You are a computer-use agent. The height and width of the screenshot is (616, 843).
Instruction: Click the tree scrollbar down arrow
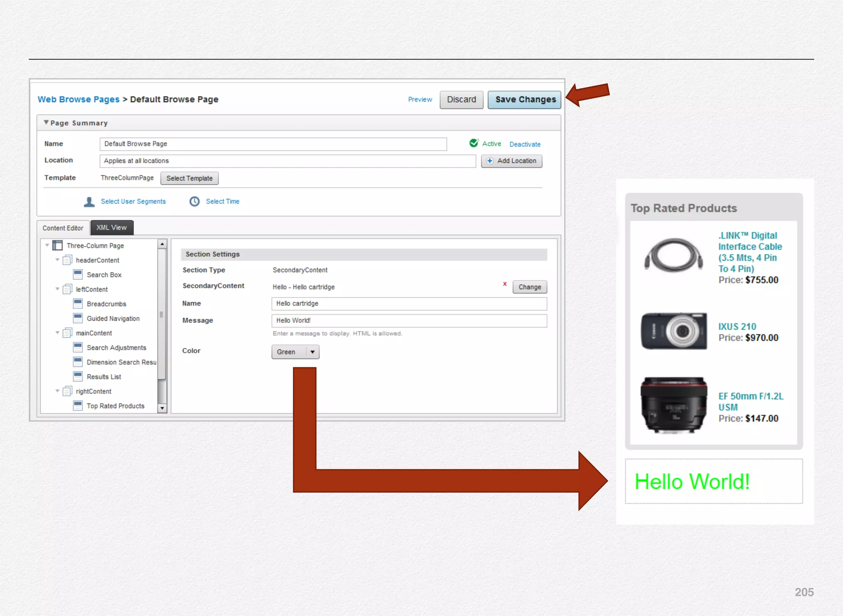pyautogui.click(x=162, y=408)
